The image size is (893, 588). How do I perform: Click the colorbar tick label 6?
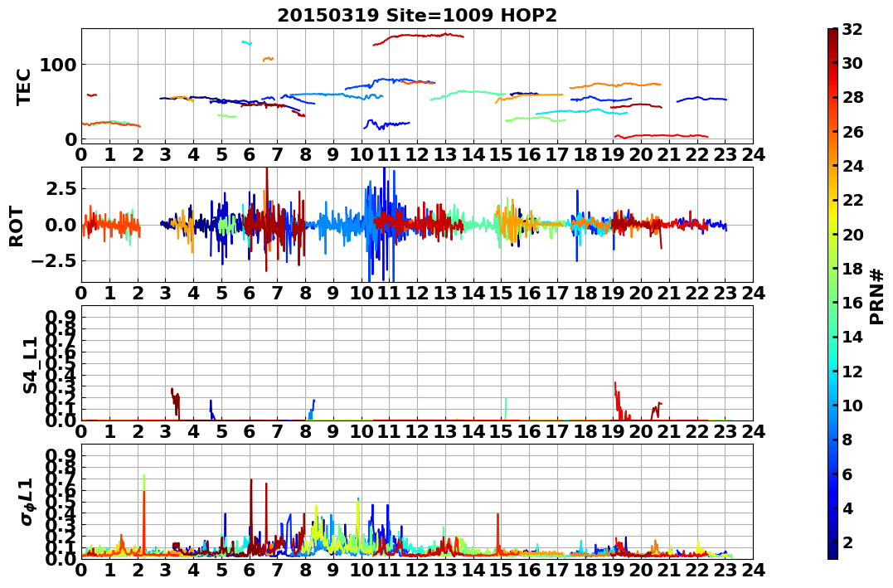point(848,474)
